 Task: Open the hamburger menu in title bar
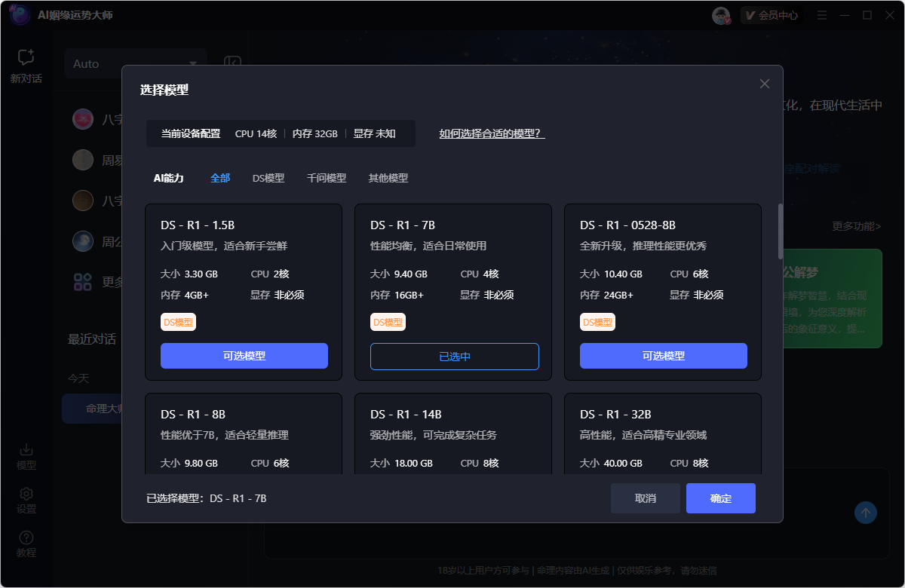pyautogui.click(x=822, y=15)
